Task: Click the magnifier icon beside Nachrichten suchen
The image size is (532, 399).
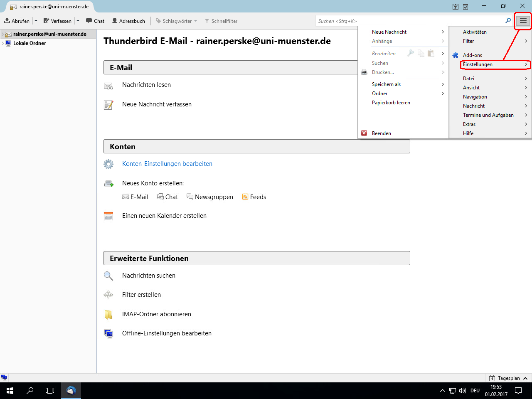Action: click(x=108, y=276)
